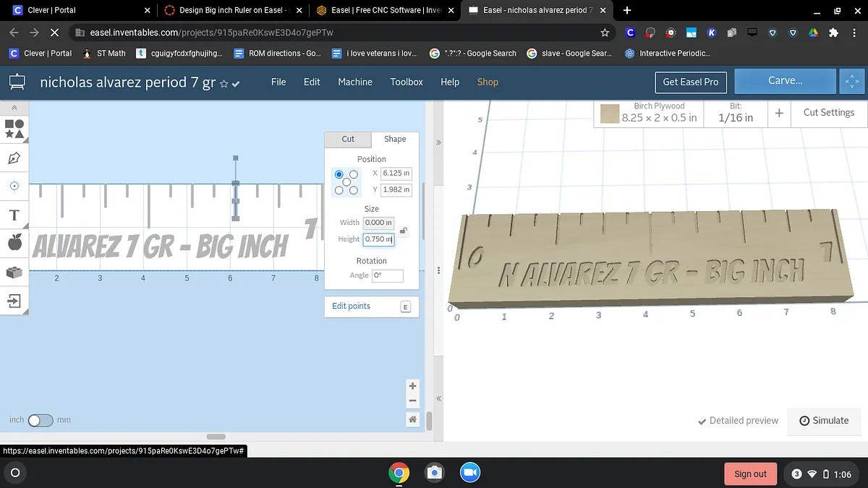Click the Edit points link
Image resolution: width=868 pixels, height=488 pixels.
click(x=352, y=306)
